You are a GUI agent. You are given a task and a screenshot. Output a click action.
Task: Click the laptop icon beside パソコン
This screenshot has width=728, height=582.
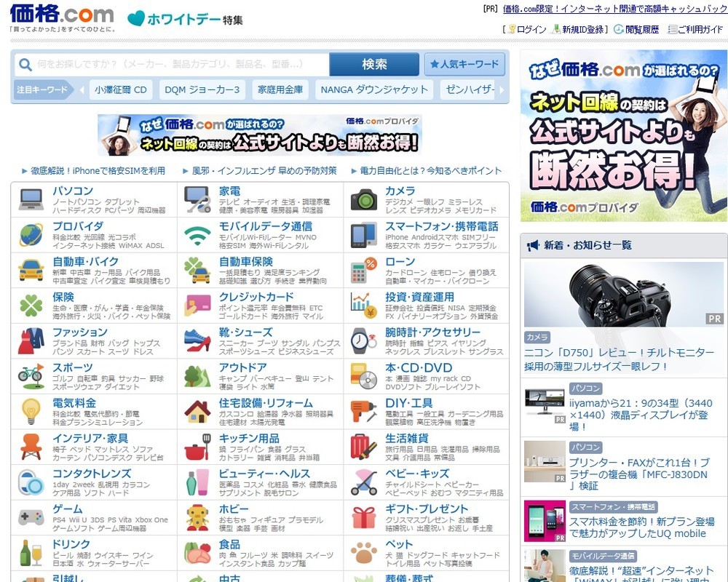coord(31,199)
